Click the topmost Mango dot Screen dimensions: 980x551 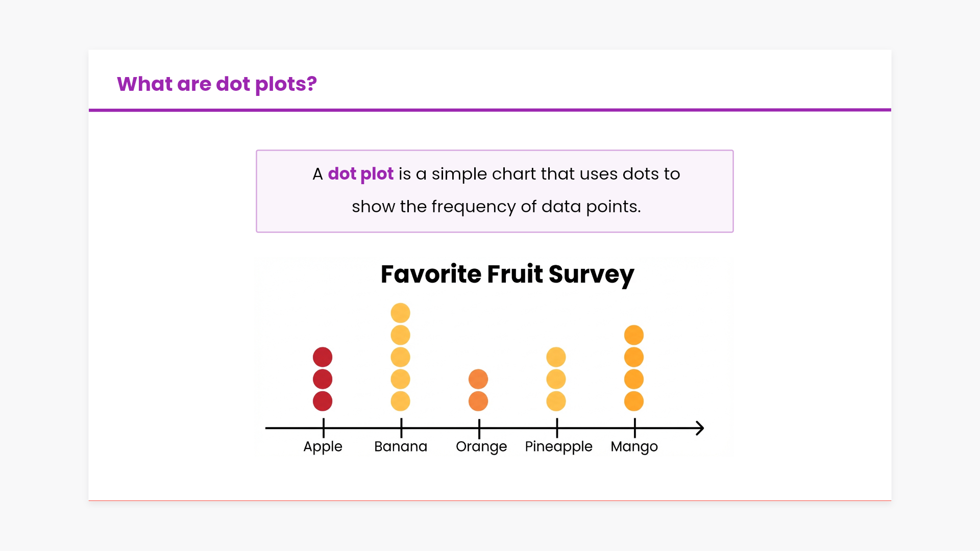[x=634, y=335]
